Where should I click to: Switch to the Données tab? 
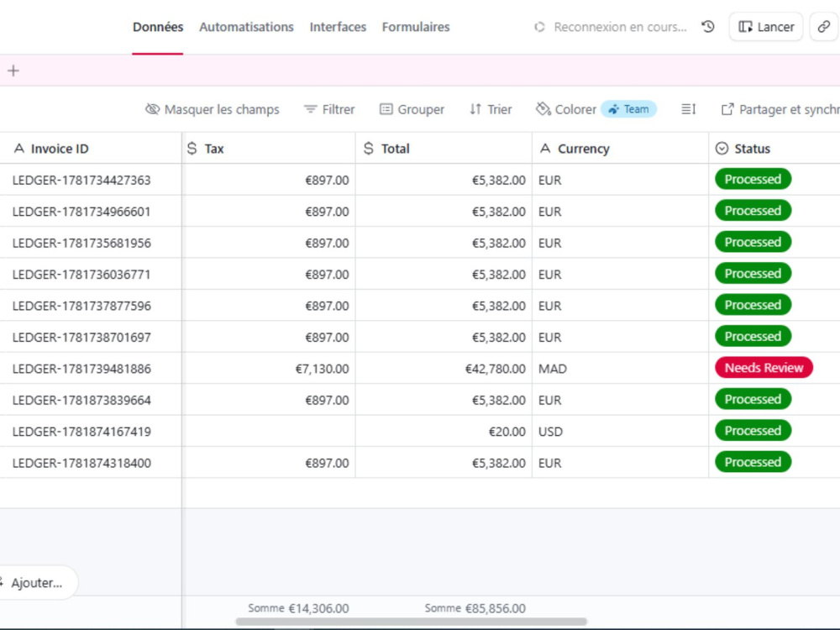(158, 27)
